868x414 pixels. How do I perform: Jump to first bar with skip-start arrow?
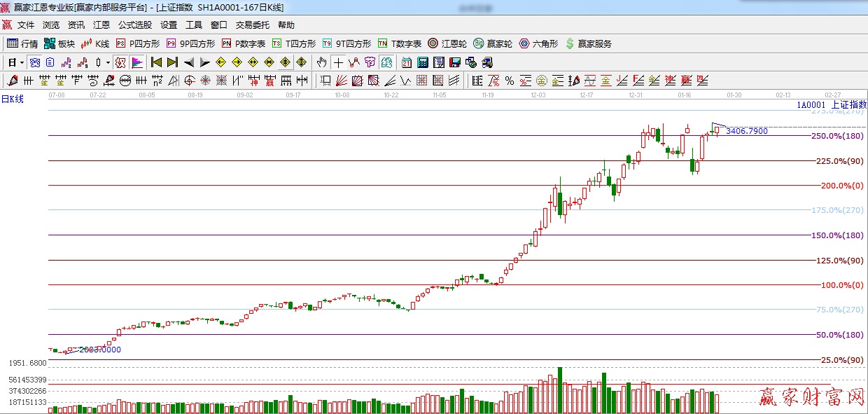156,62
